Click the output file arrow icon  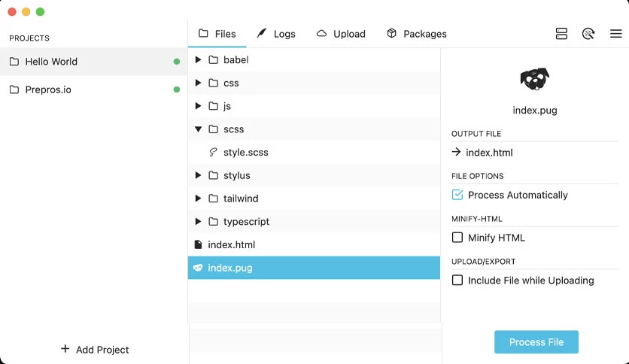pyautogui.click(x=456, y=152)
